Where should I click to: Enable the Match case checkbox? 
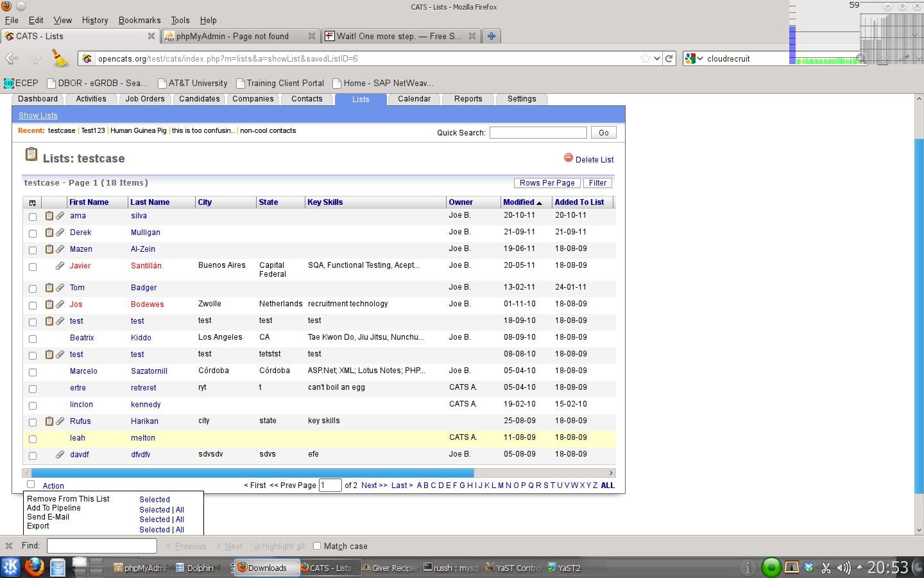[x=317, y=546]
